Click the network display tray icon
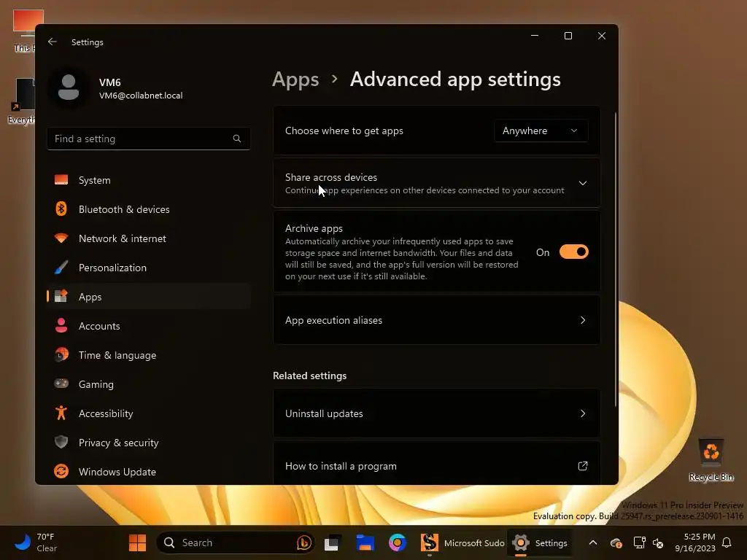 [639, 542]
